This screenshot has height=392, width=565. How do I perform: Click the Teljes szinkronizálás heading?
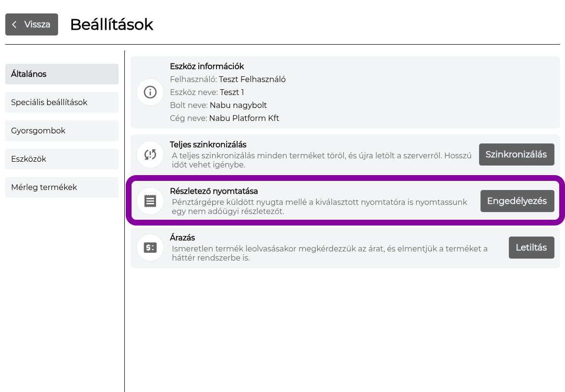pos(208,145)
